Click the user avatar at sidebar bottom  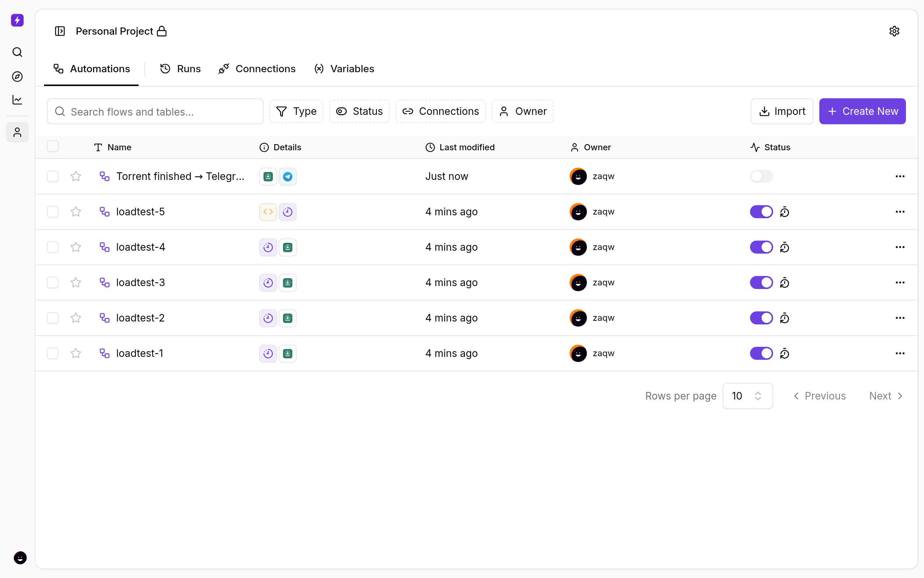point(20,558)
